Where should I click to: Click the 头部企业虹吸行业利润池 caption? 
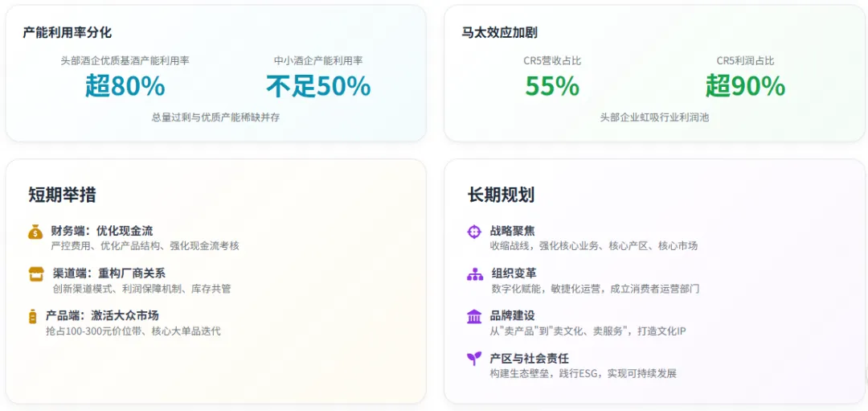coord(654,117)
